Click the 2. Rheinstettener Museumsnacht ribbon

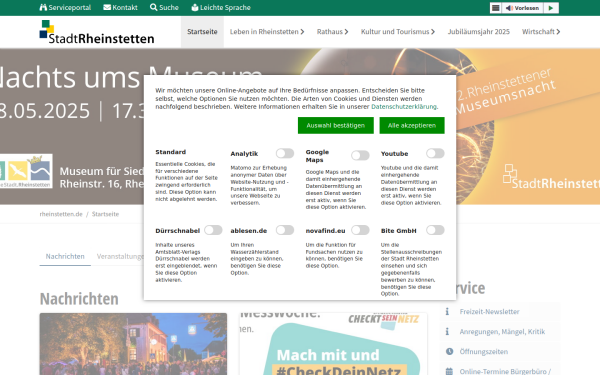[x=506, y=91]
